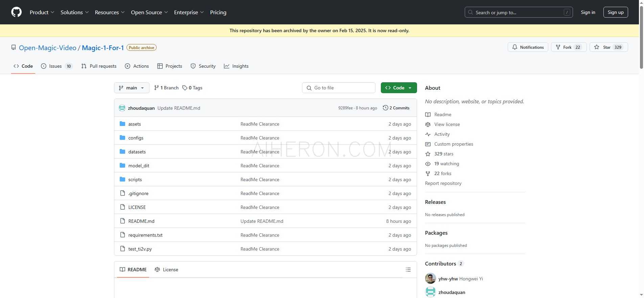Screen dimensions: 644x298
Task: View the 0 Tags link
Action: point(192,88)
